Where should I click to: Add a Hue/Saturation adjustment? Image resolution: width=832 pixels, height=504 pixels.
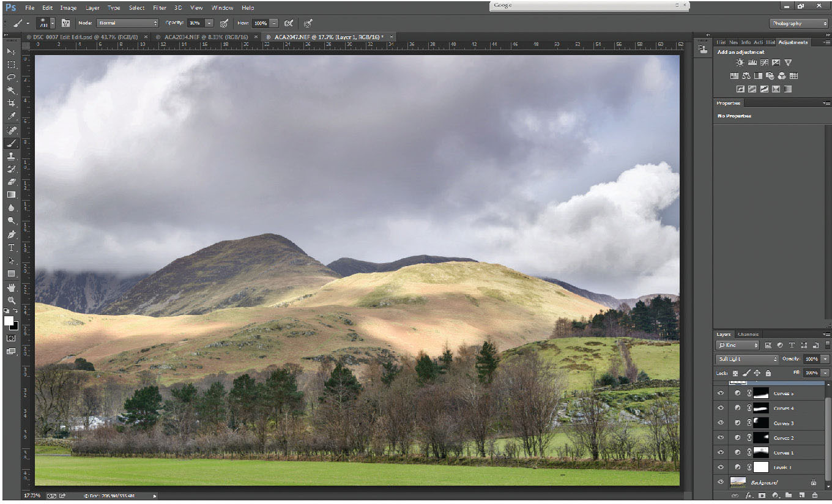(735, 76)
